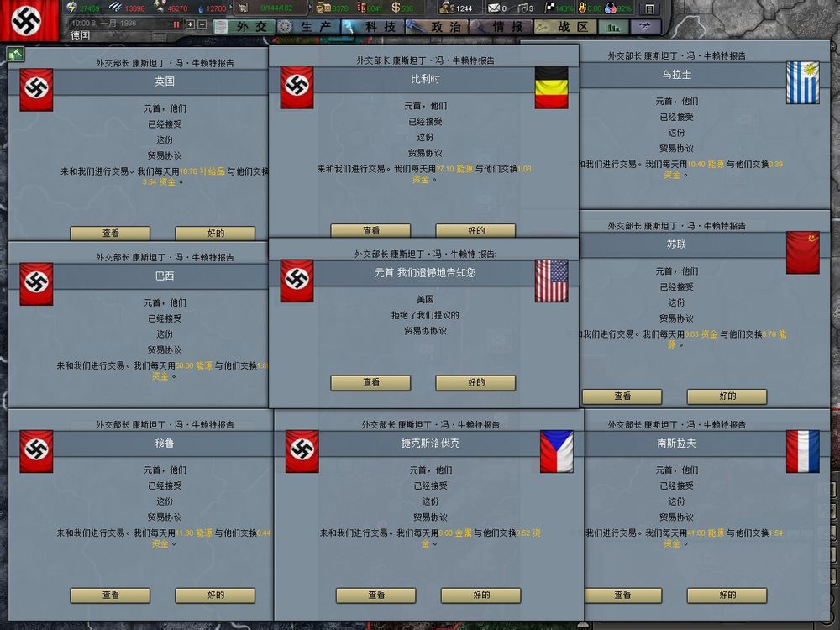Click 好的 in the 南斯拉夫 report
The image size is (840, 630).
727,596
